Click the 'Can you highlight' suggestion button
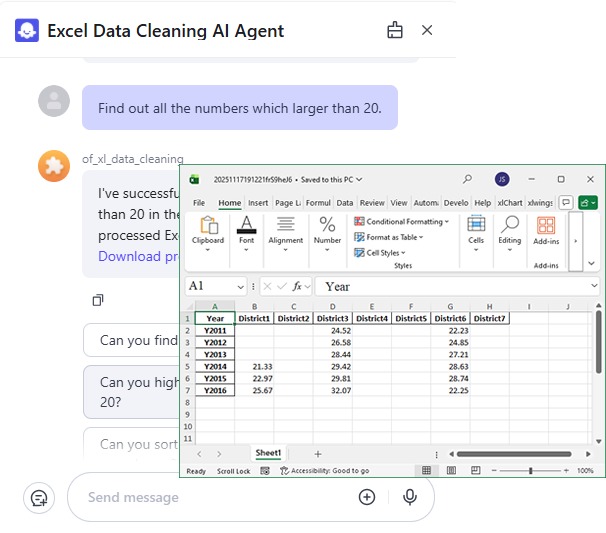606x533 pixels. point(131,392)
